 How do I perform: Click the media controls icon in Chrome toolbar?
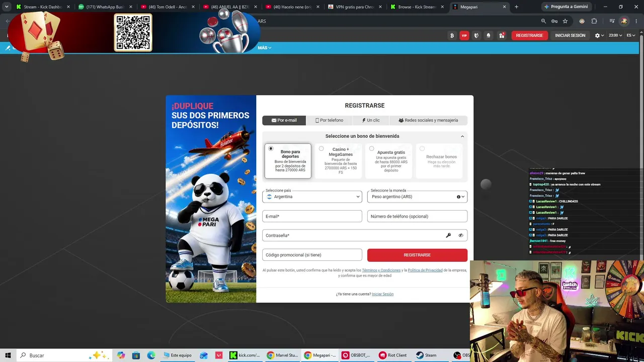click(x=612, y=21)
